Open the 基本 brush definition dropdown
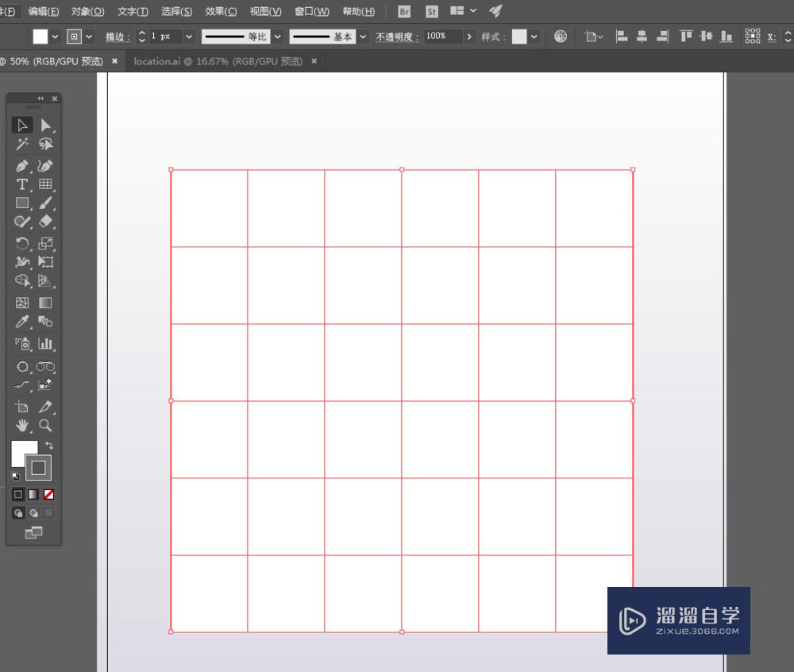The height and width of the screenshot is (672, 794). coord(363,37)
